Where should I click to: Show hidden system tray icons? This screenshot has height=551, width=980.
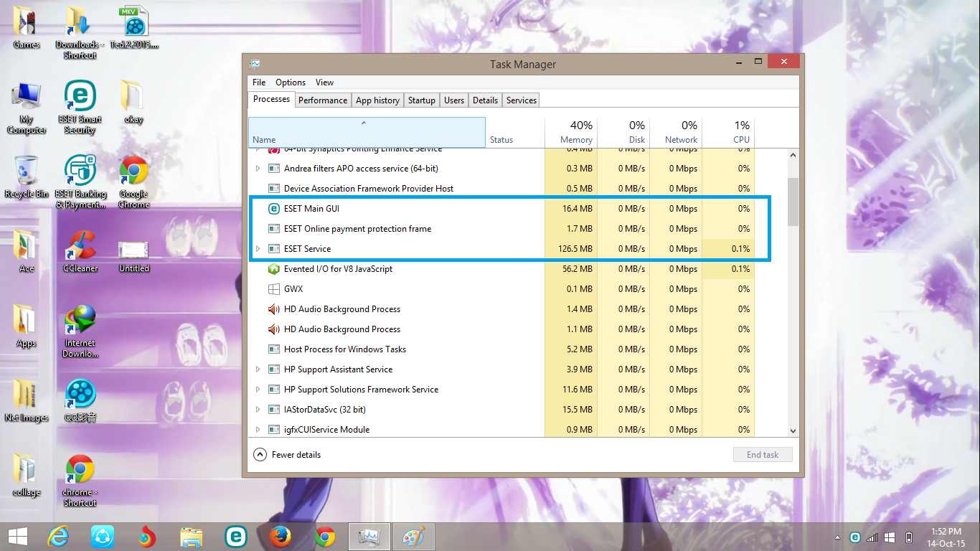click(x=837, y=537)
